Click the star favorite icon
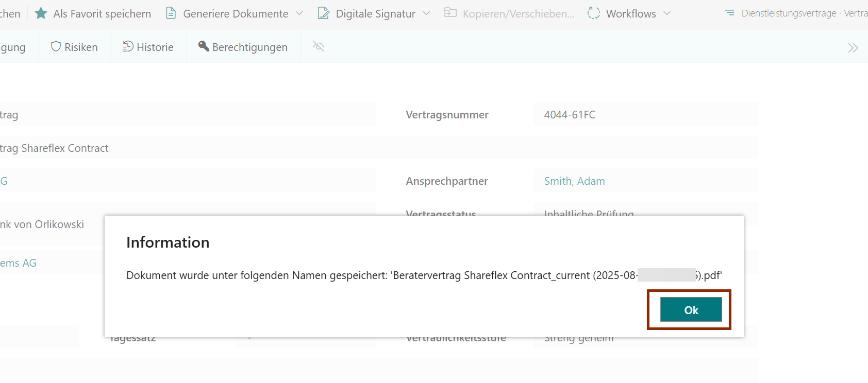This screenshot has width=868, height=383. click(41, 13)
